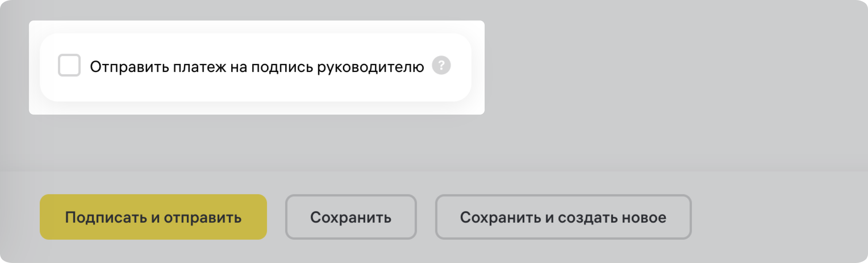Enable «Отправить платеж на подпись руководителю» checkbox
This screenshot has width=868, height=263.
69,65
